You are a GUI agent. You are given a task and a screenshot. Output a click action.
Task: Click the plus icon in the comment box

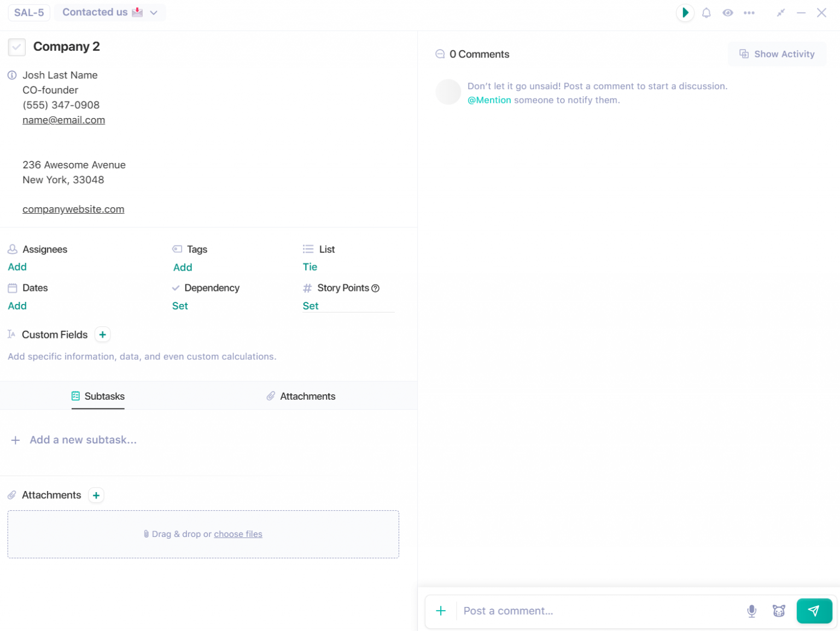click(x=441, y=611)
